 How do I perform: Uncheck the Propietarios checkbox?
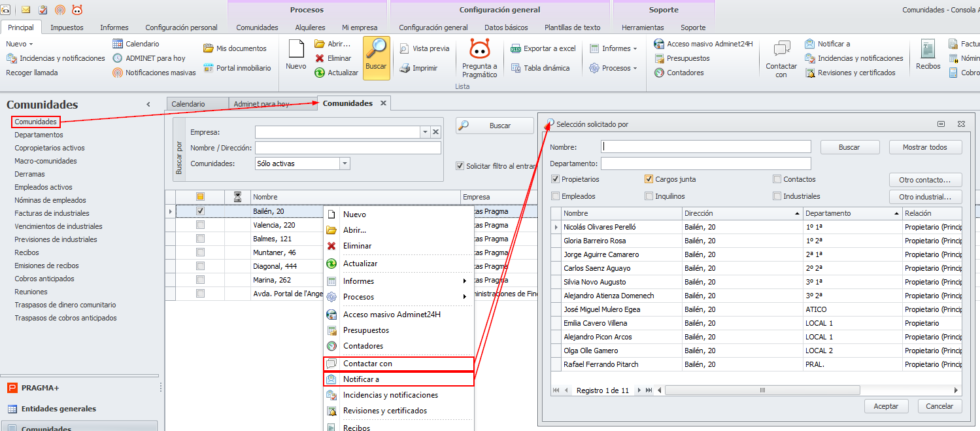point(556,179)
